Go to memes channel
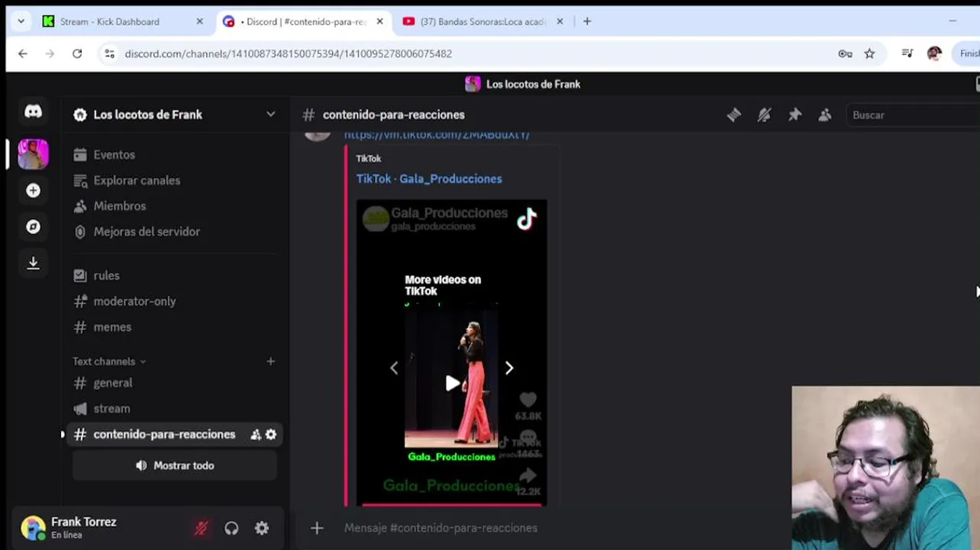Image resolution: width=980 pixels, height=550 pixels. pyautogui.click(x=174, y=327)
